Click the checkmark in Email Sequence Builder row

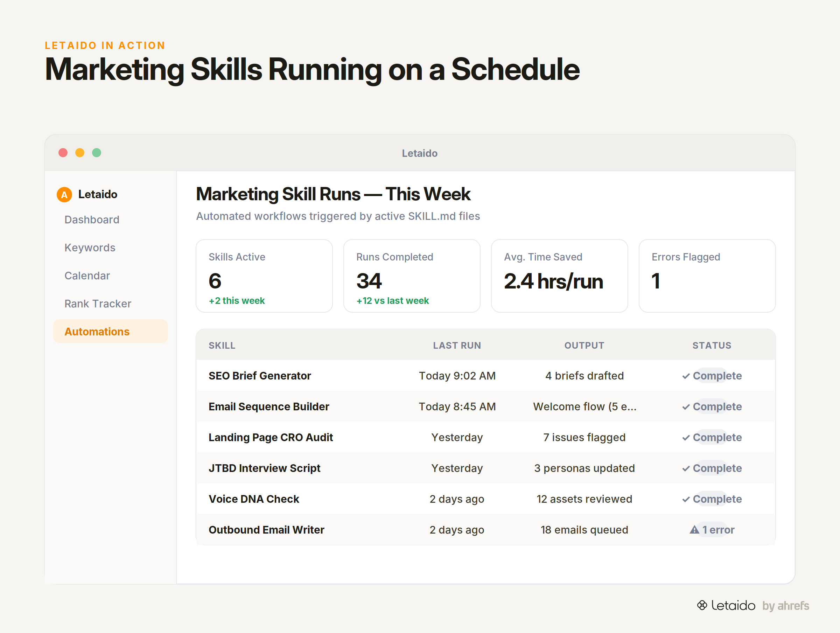coord(686,407)
